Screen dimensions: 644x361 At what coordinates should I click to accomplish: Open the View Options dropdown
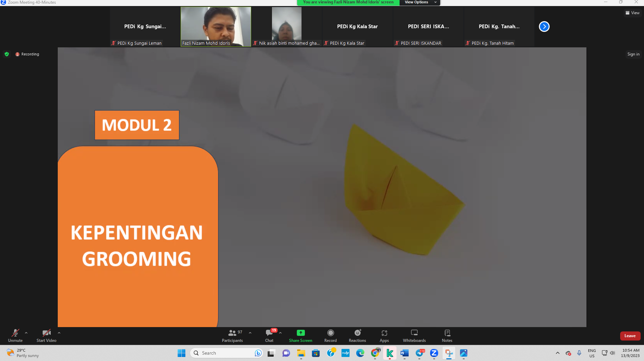pos(420,2)
